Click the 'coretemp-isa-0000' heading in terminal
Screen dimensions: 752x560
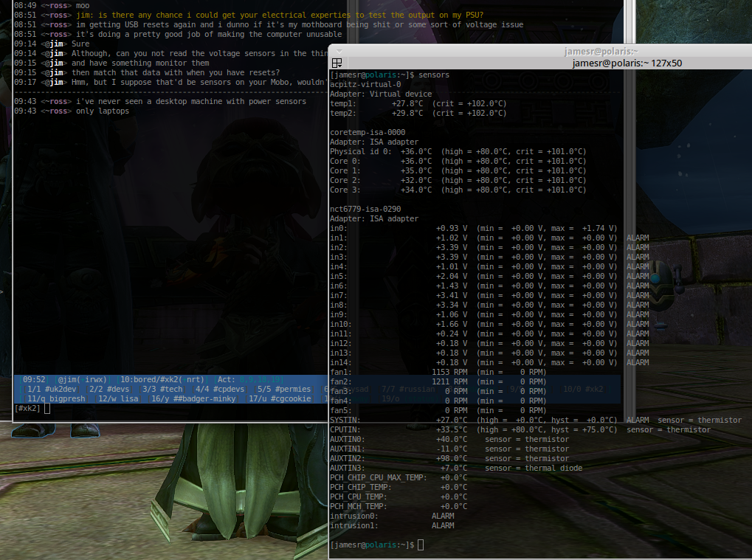tap(368, 132)
